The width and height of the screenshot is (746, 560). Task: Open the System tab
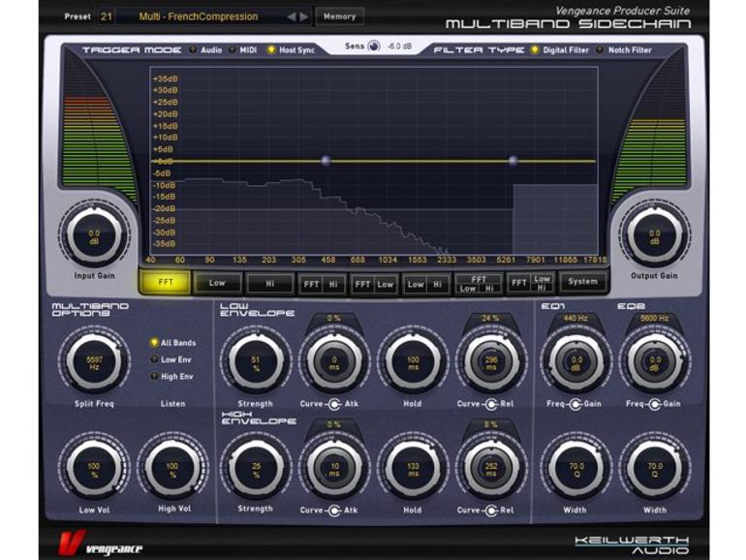pyautogui.click(x=583, y=282)
